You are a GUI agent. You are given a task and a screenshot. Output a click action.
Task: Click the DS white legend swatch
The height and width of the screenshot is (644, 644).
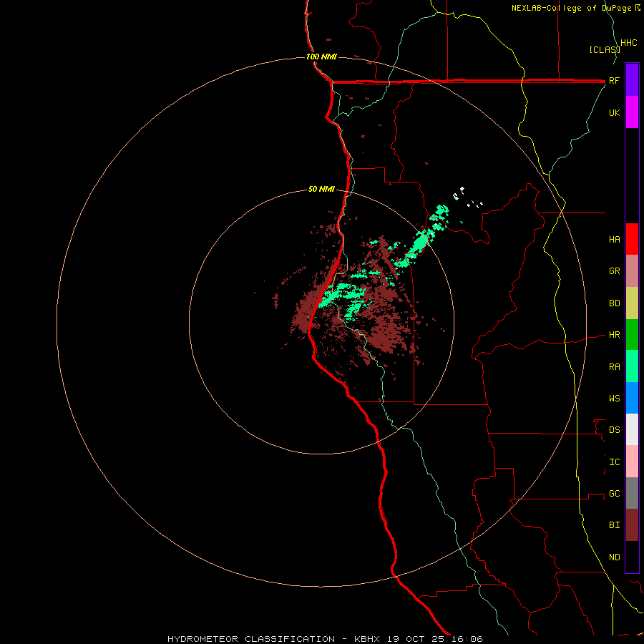pyautogui.click(x=632, y=429)
